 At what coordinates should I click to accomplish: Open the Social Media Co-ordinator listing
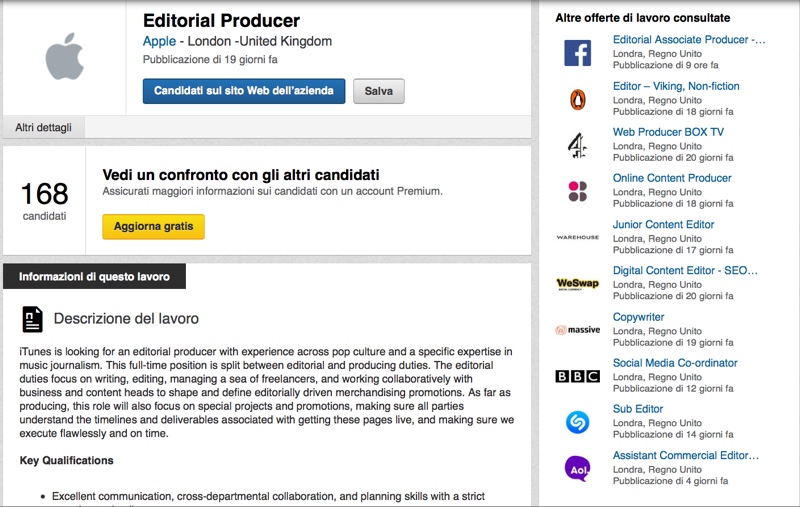pyautogui.click(x=675, y=363)
